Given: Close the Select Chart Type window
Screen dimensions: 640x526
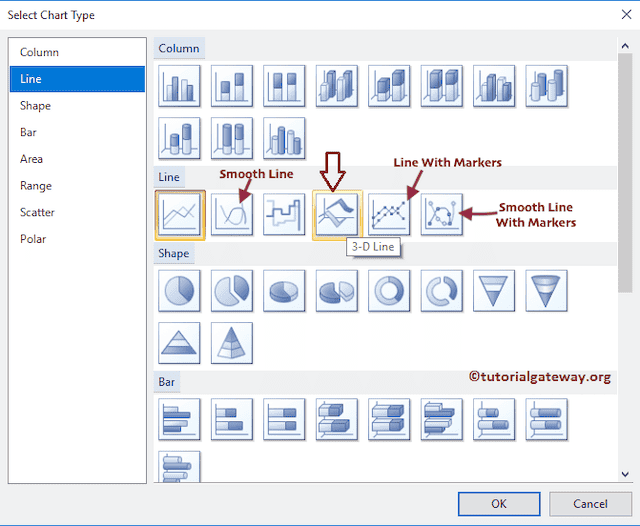Looking at the screenshot, I should coord(626,15).
